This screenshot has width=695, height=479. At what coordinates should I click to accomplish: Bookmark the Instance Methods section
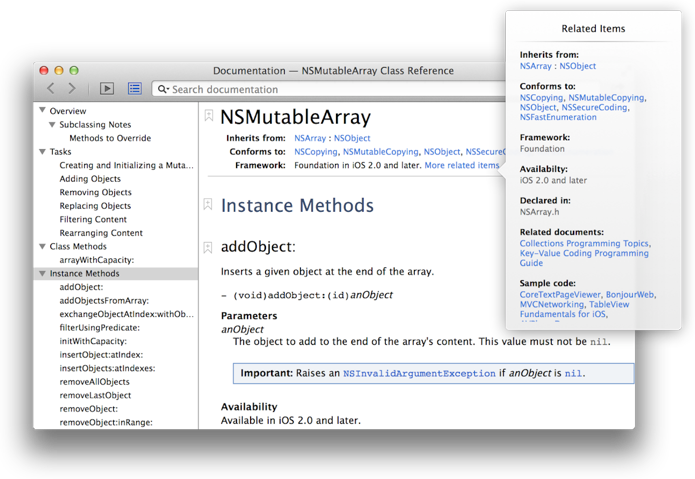click(207, 204)
